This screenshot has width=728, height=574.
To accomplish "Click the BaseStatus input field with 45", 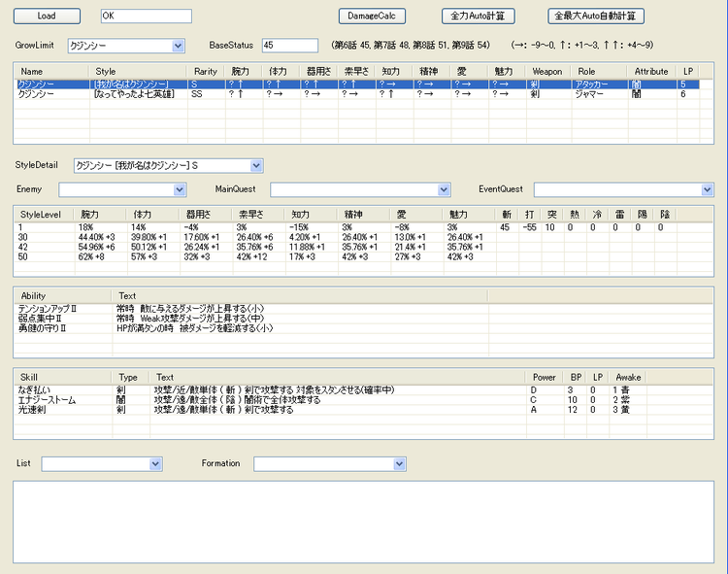I will pos(289,46).
